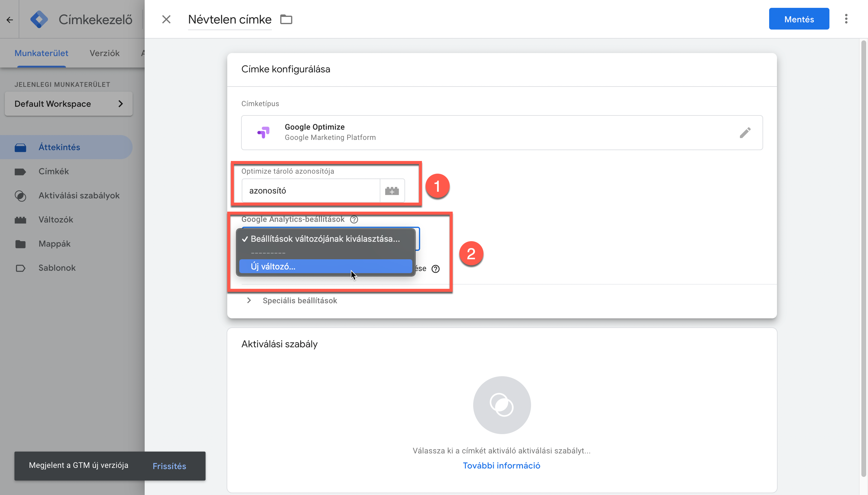Click the Címkekezelő title text
868x495 pixels.
pos(96,19)
